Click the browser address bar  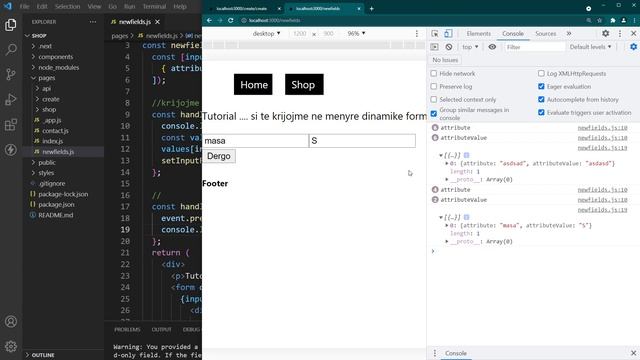pos(412,20)
